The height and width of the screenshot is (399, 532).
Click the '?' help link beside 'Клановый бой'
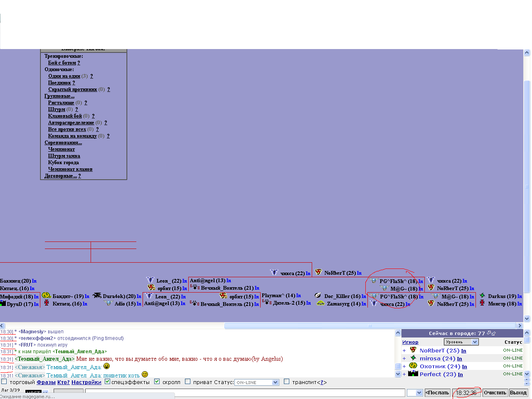[93, 116]
